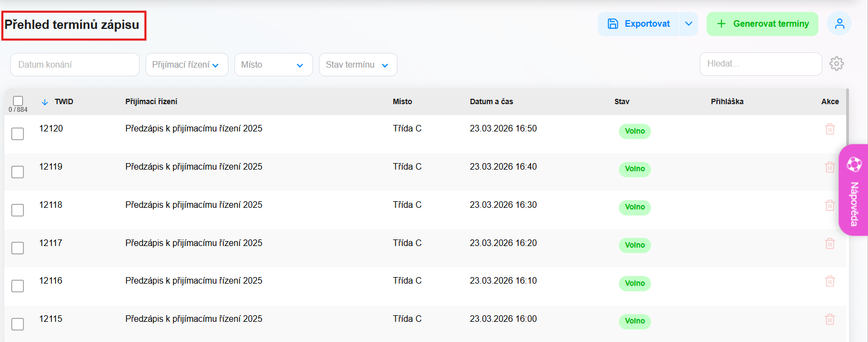The width and height of the screenshot is (868, 342).
Task: Focus the Hledat search field
Action: point(760,64)
